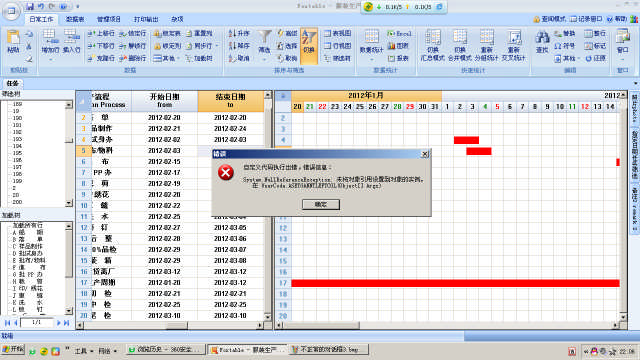Open the 管理项目 ribbon tab
The image size is (640, 360).
pos(109,19)
